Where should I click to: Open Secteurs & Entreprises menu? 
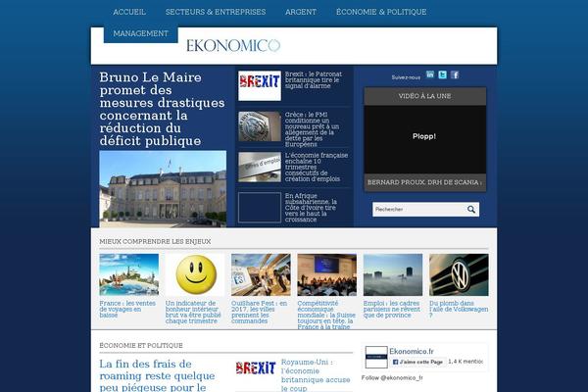[x=216, y=12]
